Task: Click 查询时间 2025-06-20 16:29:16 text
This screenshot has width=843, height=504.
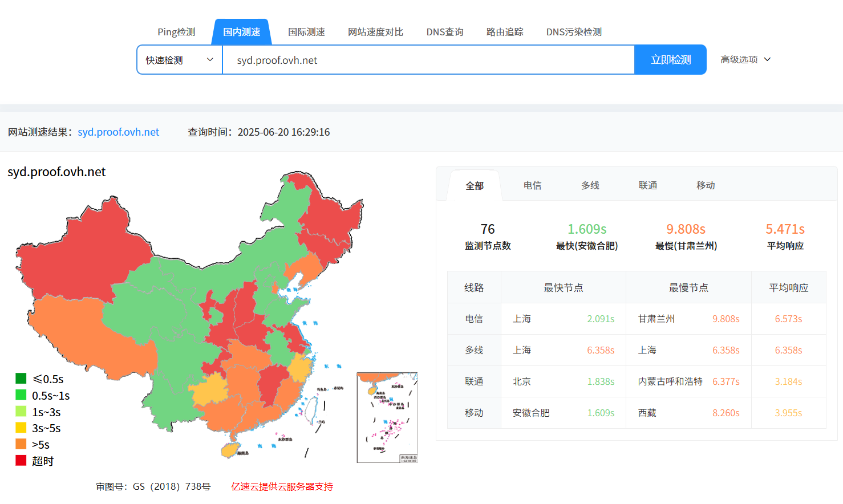Action: [259, 132]
